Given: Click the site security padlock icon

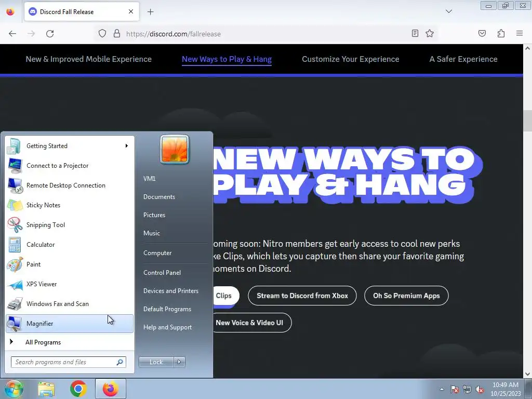Looking at the screenshot, I should [x=117, y=34].
